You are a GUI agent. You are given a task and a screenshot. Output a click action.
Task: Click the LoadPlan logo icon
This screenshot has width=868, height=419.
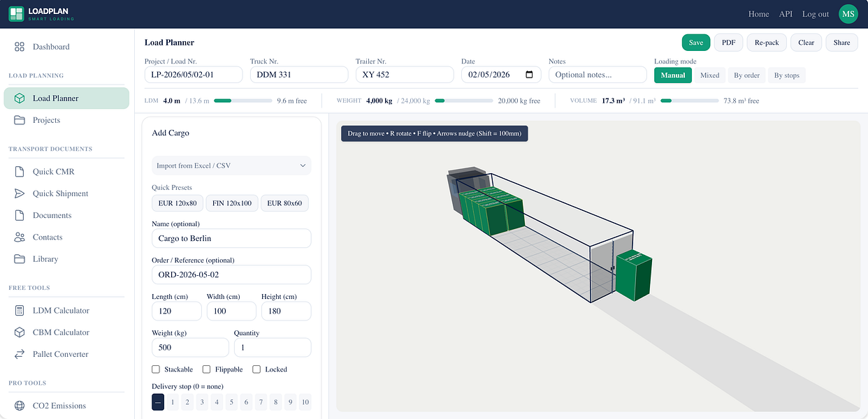(x=16, y=14)
